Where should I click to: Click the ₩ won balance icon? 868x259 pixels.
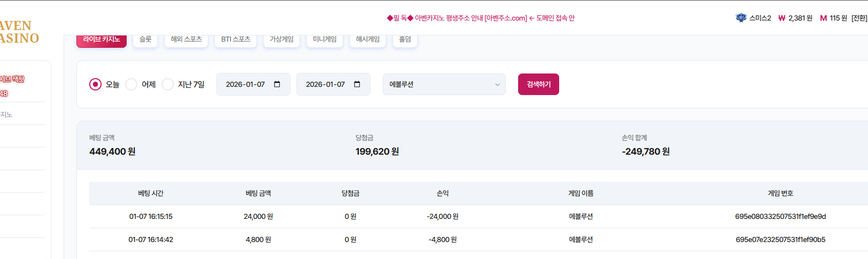(782, 18)
